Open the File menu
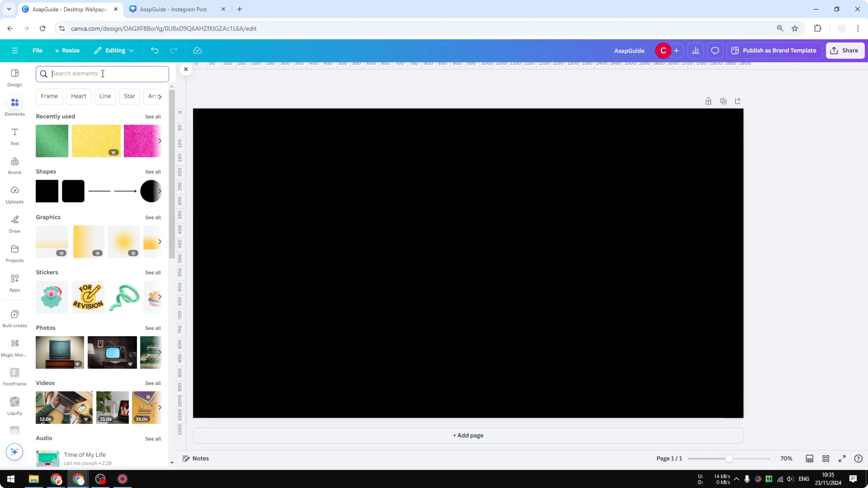The width and height of the screenshot is (868, 488). (38, 50)
